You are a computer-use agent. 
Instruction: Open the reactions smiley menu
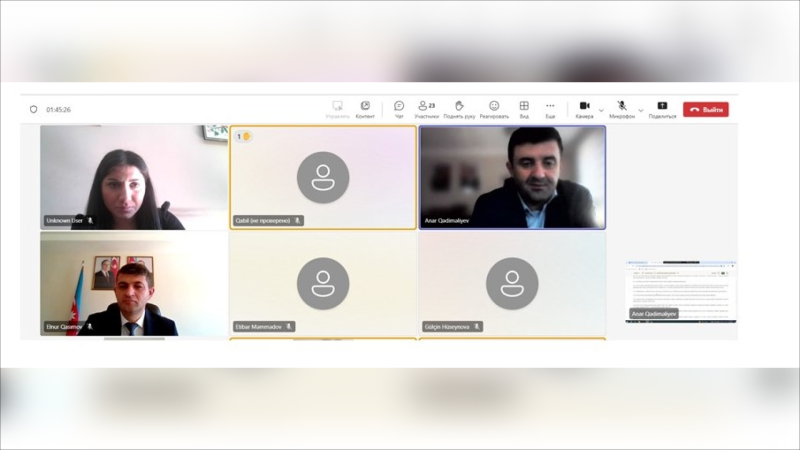point(494,109)
